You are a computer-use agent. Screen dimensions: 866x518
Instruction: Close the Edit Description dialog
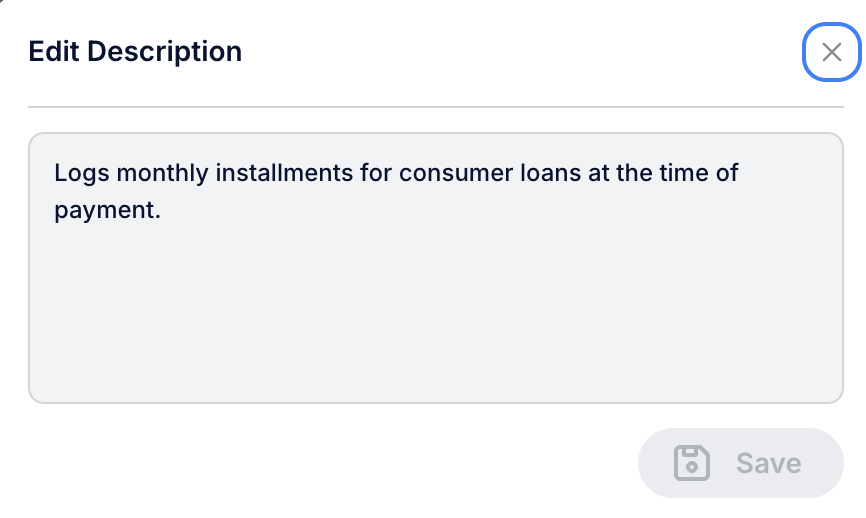831,52
